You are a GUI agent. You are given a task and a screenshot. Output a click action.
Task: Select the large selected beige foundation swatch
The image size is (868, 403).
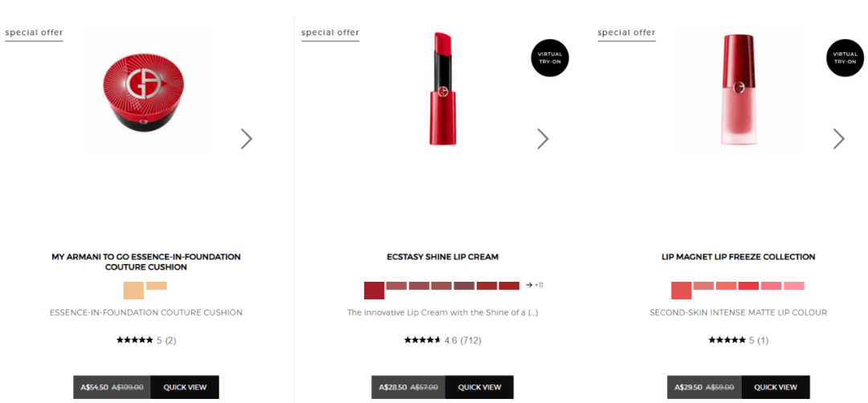[133, 291]
